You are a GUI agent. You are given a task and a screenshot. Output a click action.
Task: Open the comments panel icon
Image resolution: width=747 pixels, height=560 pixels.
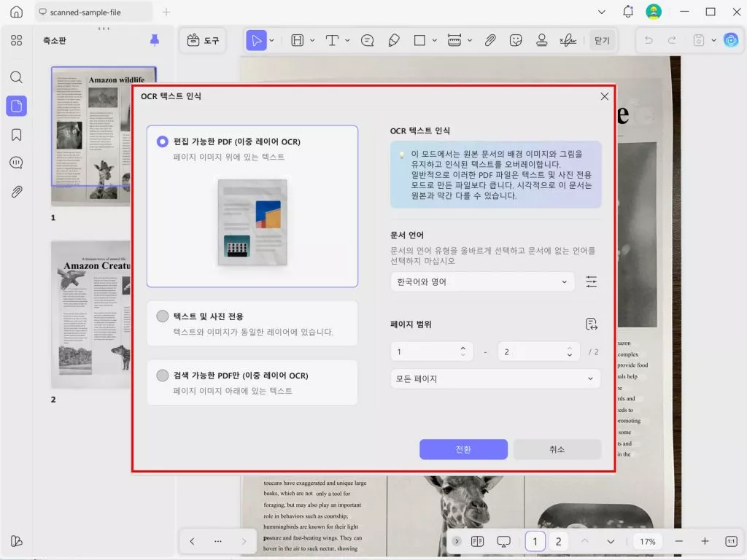[x=16, y=163]
